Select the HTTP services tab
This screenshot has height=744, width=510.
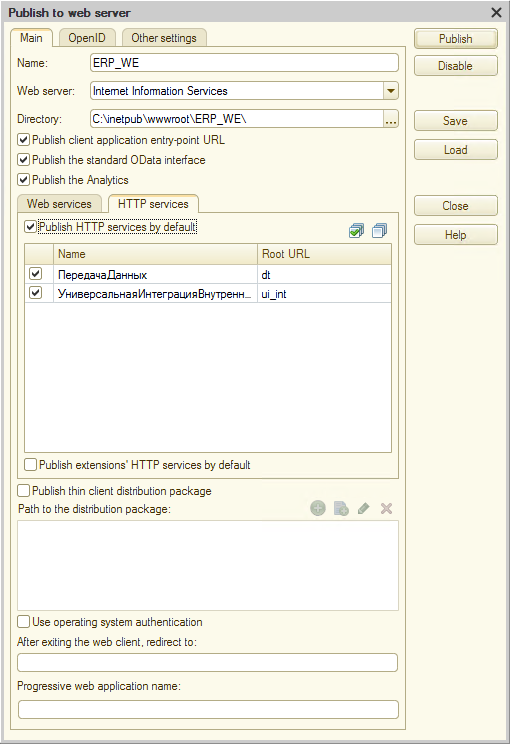click(153, 204)
